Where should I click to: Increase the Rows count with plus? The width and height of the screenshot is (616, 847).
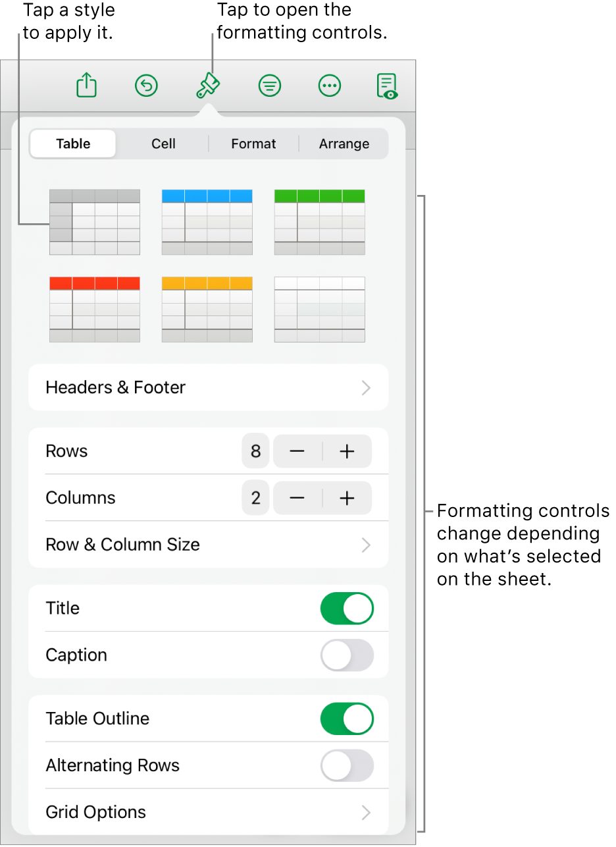[347, 451]
